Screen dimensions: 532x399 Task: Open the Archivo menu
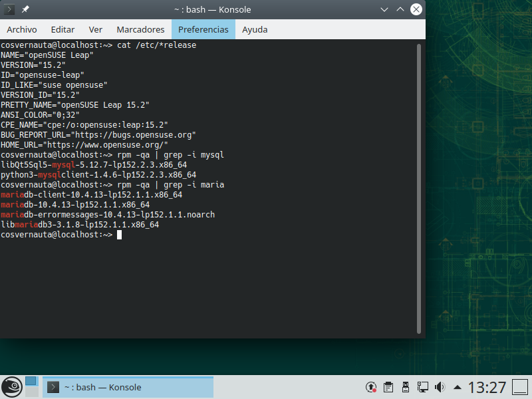click(22, 29)
